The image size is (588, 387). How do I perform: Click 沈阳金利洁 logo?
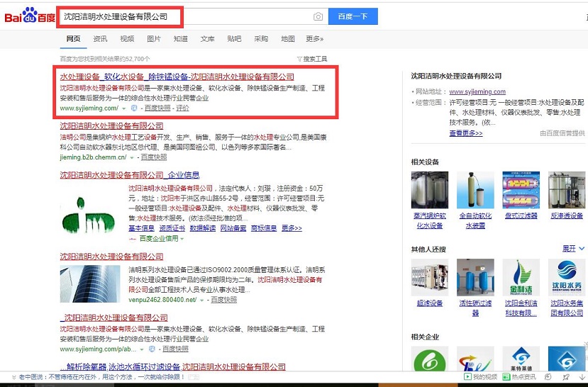521,277
